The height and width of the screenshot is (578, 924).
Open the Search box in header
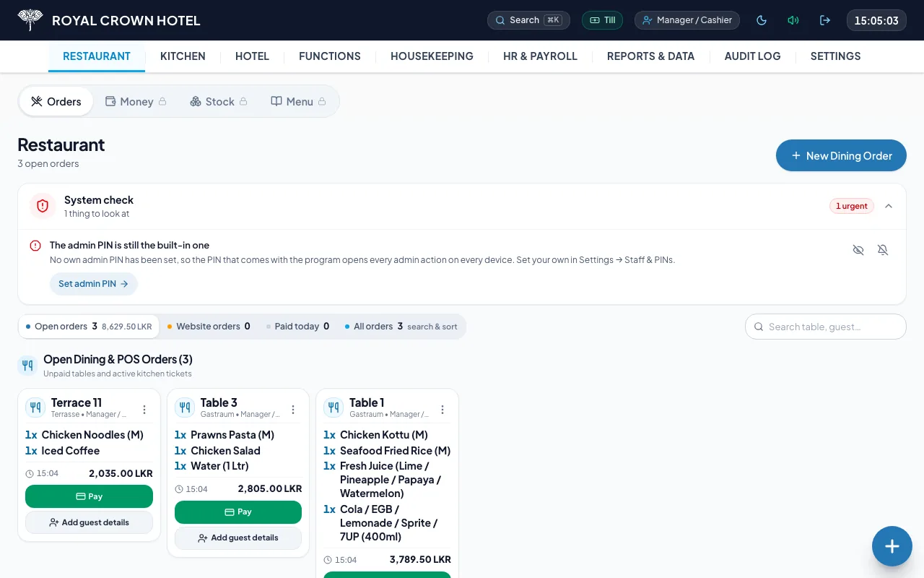528,20
